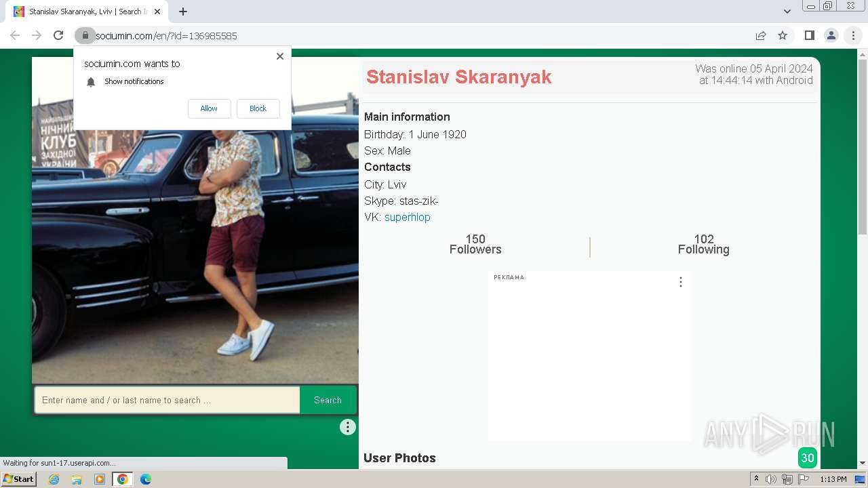Click the Contacts heading

pyautogui.click(x=387, y=167)
